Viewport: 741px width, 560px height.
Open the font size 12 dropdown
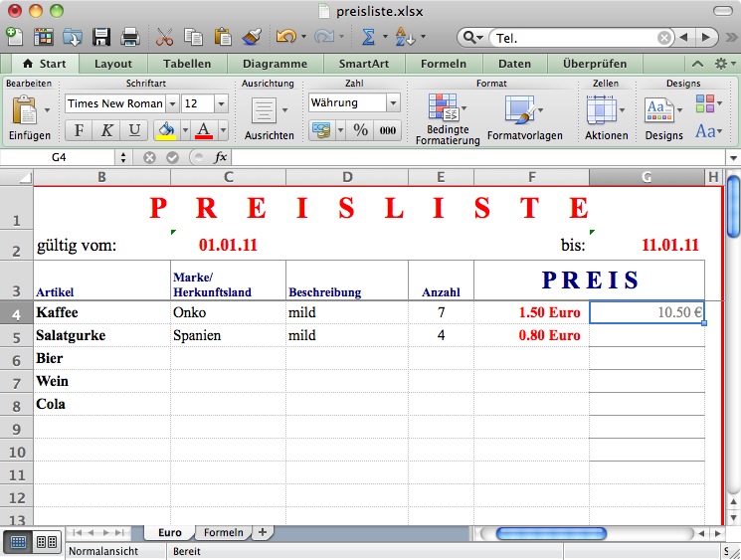pyautogui.click(x=220, y=103)
